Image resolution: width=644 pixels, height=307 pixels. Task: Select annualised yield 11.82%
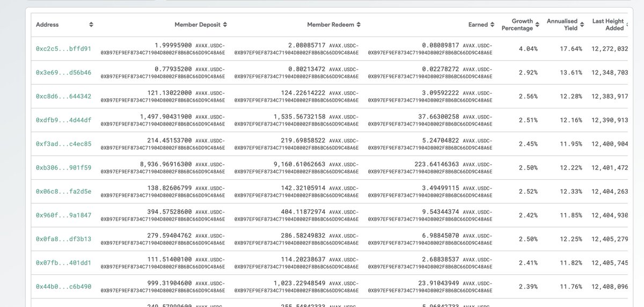point(570,262)
